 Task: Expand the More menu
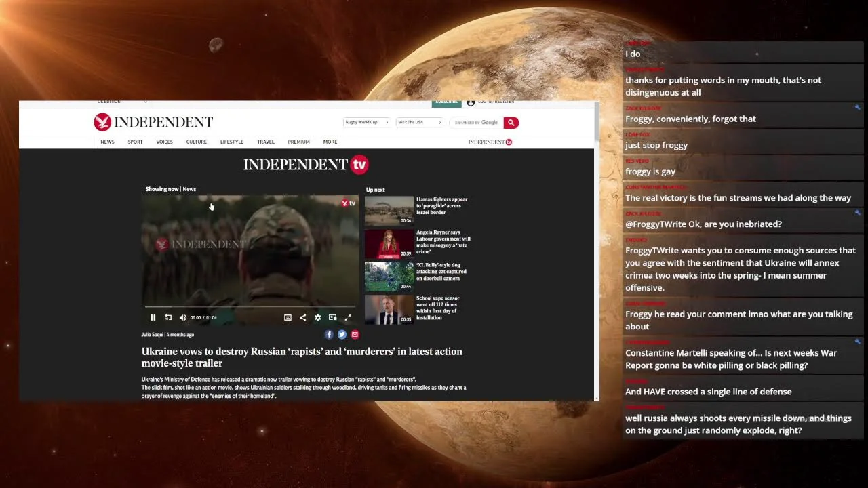(x=330, y=142)
